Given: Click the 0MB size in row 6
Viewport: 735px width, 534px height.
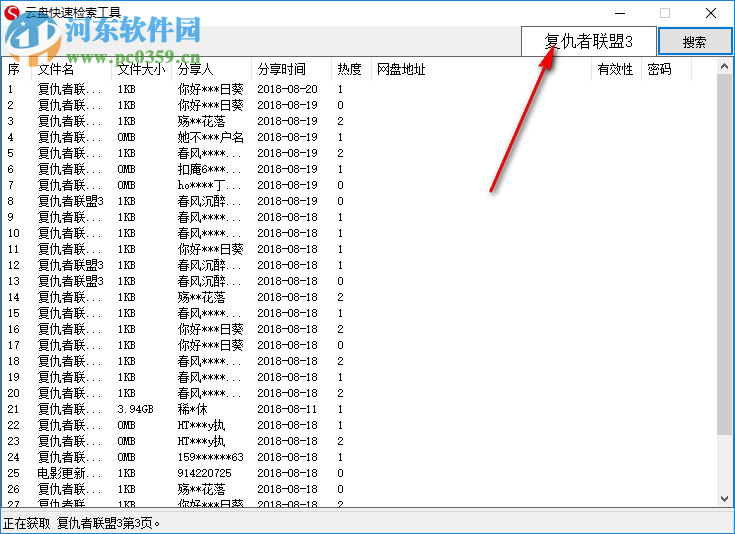Looking at the screenshot, I should [x=126, y=169].
